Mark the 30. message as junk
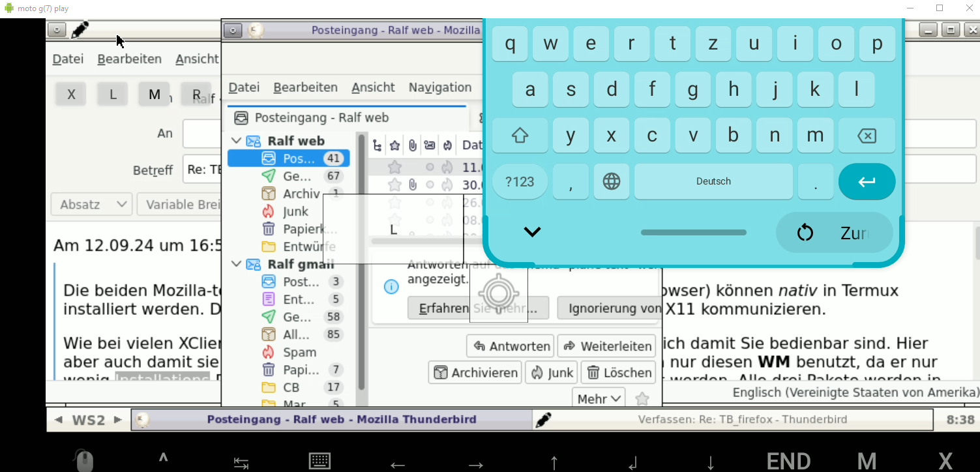 click(x=447, y=185)
